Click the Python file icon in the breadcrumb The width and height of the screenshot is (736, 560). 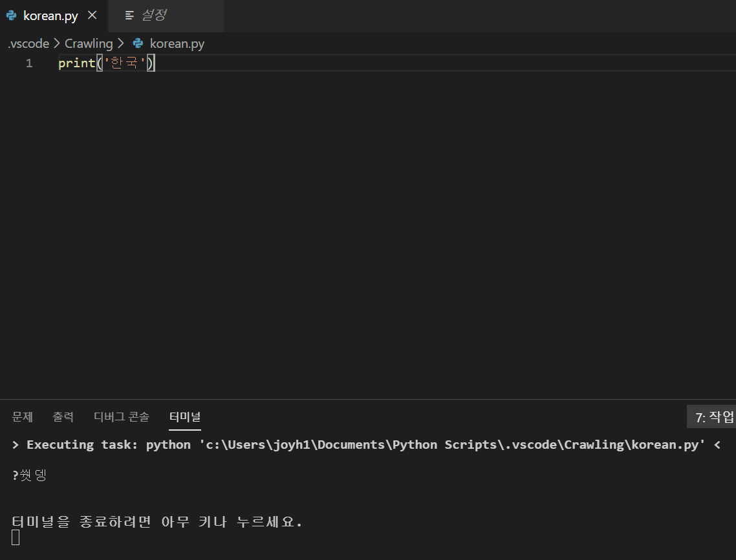click(x=137, y=43)
